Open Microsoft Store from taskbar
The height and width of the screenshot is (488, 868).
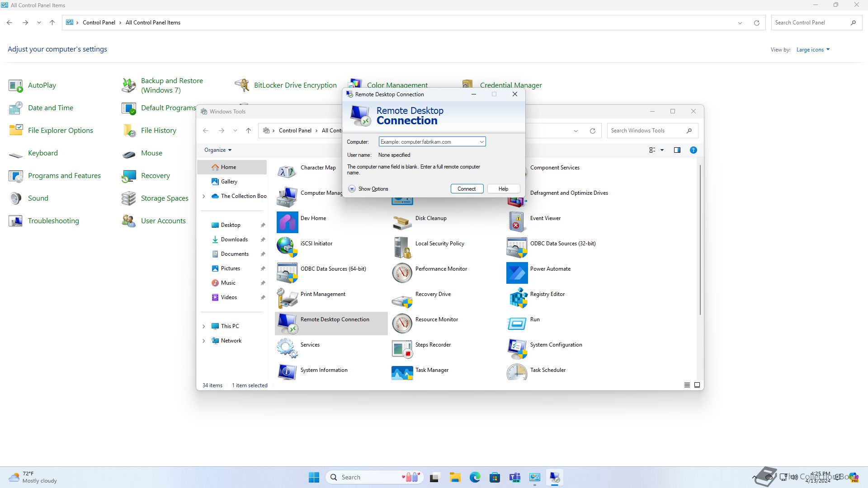click(495, 477)
